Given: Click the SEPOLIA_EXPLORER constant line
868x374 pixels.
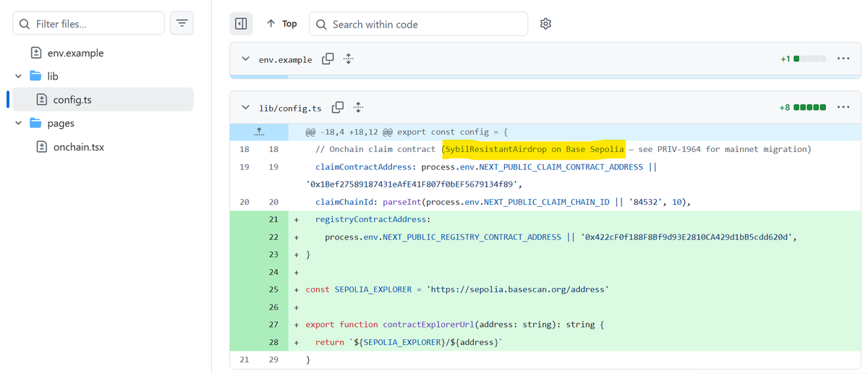Looking at the screenshot, I should (456, 289).
